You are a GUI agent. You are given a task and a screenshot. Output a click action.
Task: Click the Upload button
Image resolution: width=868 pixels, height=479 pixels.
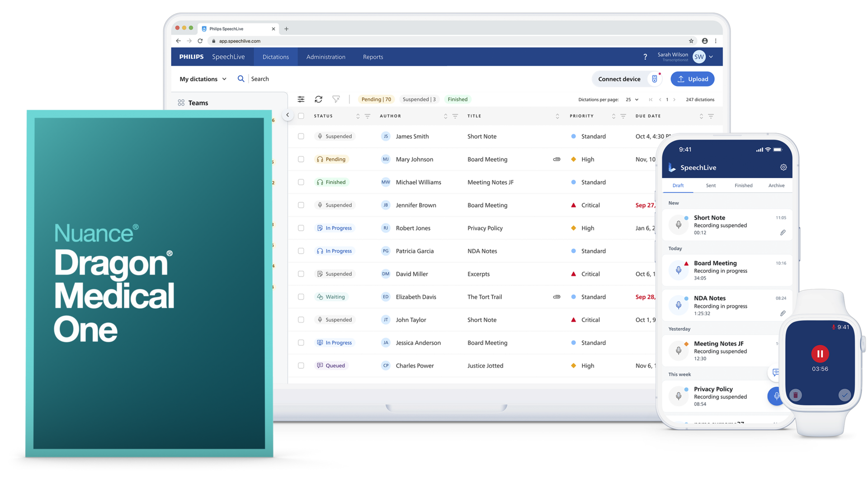pyautogui.click(x=693, y=79)
